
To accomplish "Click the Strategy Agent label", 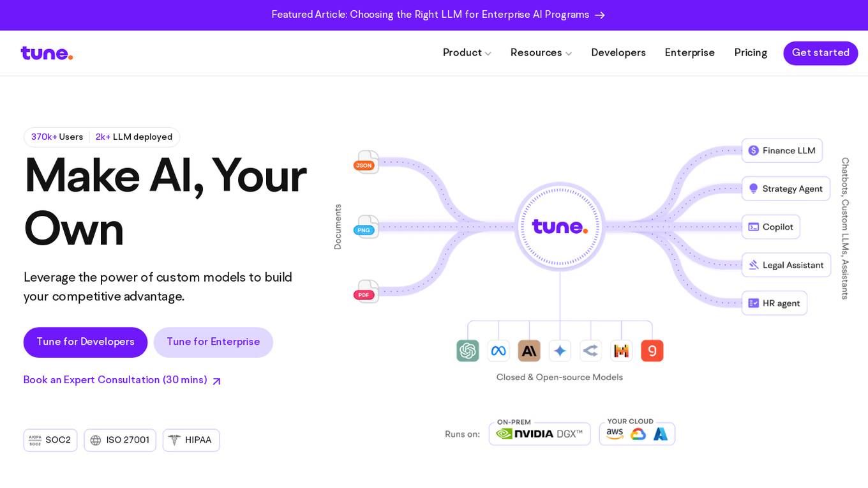I will click(793, 189).
